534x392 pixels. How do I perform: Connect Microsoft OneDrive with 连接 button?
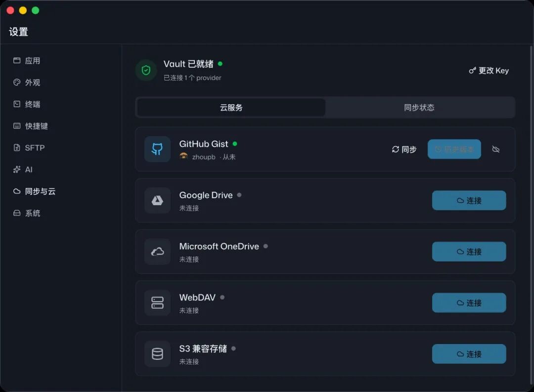click(x=469, y=252)
